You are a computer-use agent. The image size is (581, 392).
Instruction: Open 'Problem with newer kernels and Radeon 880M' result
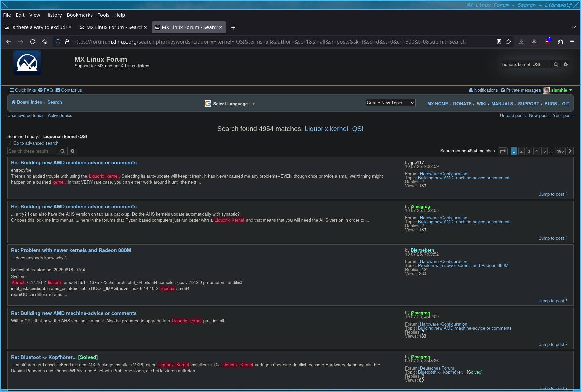coord(71,250)
